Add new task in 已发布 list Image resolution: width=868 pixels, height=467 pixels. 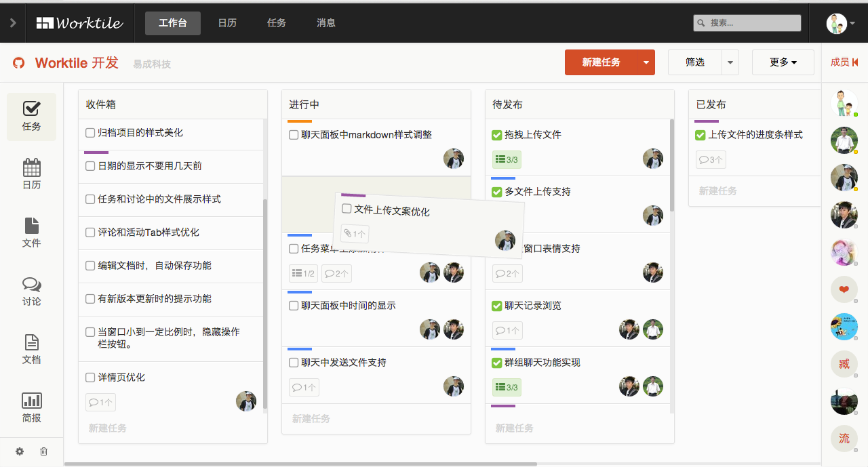[x=717, y=191]
